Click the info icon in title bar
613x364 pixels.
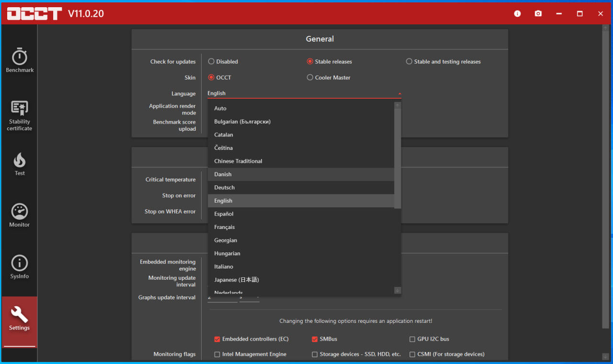click(517, 13)
